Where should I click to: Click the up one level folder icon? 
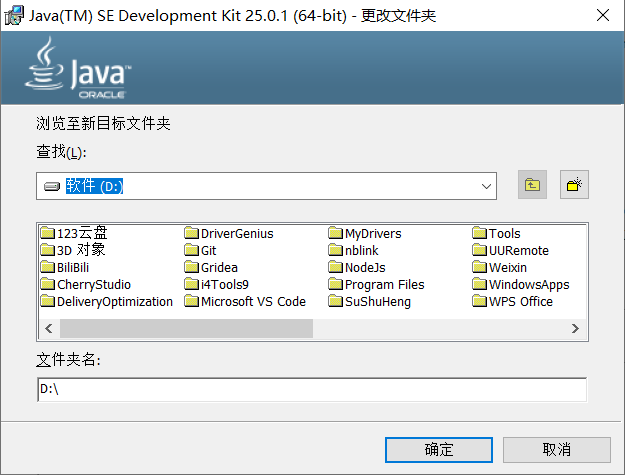pyautogui.click(x=533, y=185)
